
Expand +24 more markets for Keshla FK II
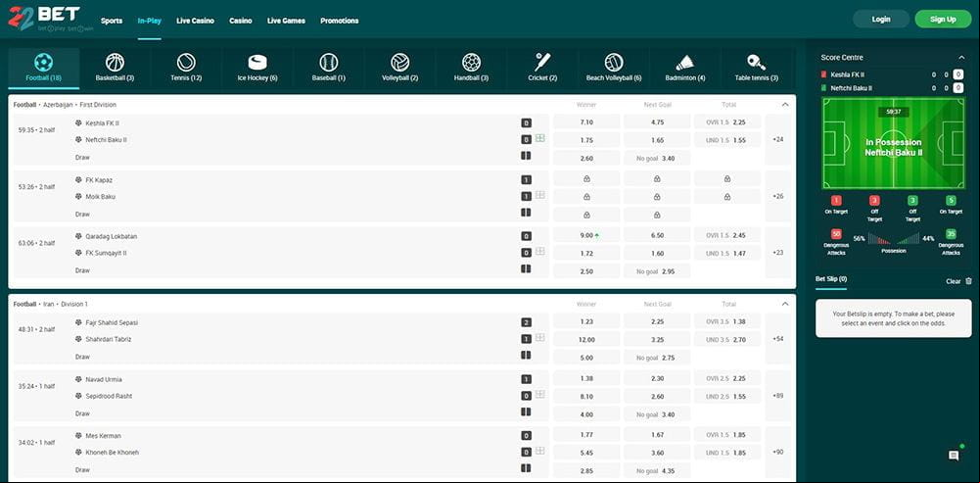[x=778, y=139]
